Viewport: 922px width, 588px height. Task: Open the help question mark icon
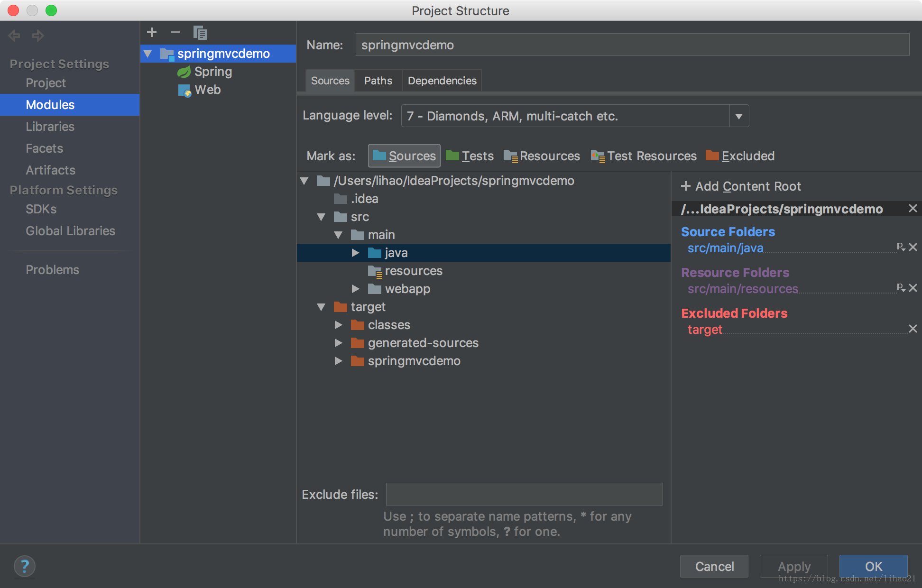point(25,566)
